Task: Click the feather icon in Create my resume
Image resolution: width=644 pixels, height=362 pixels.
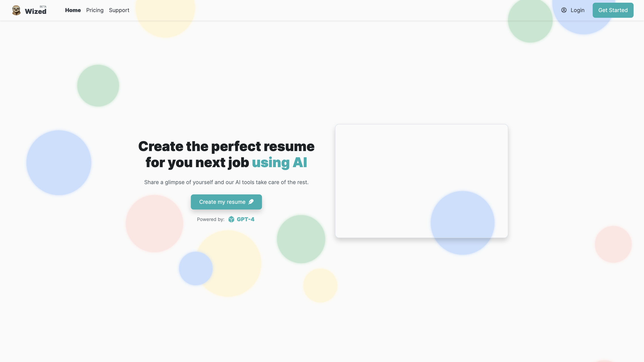Action: (x=251, y=202)
